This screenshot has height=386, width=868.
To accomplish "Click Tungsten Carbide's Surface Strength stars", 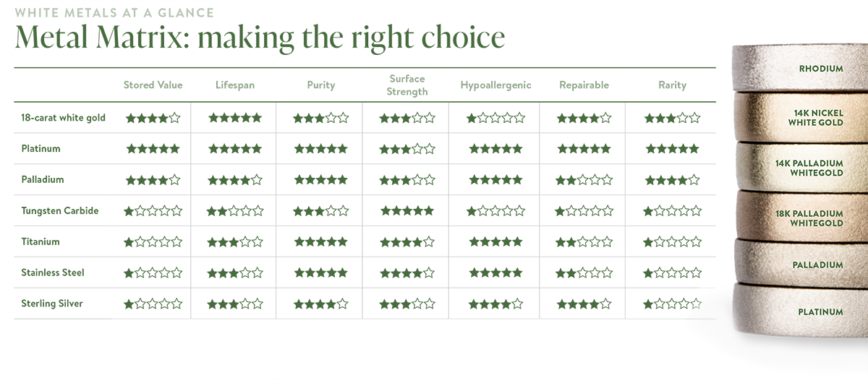I will [x=407, y=211].
